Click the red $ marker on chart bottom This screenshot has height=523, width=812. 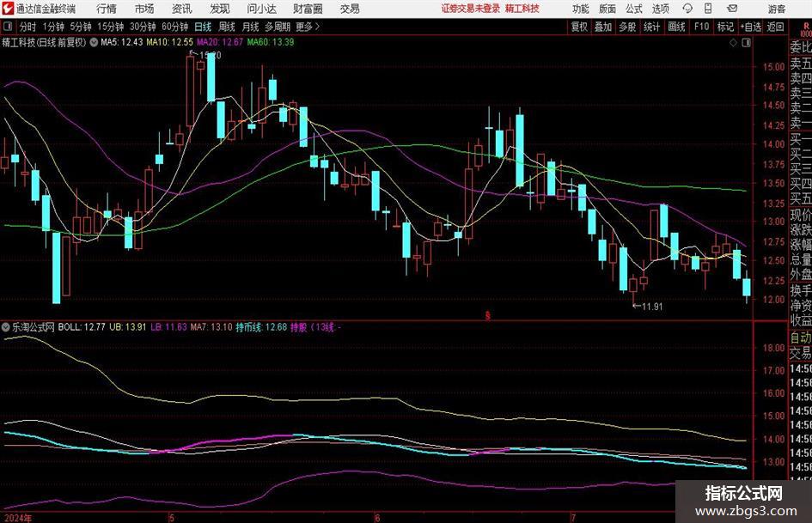[x=487, y=315]
